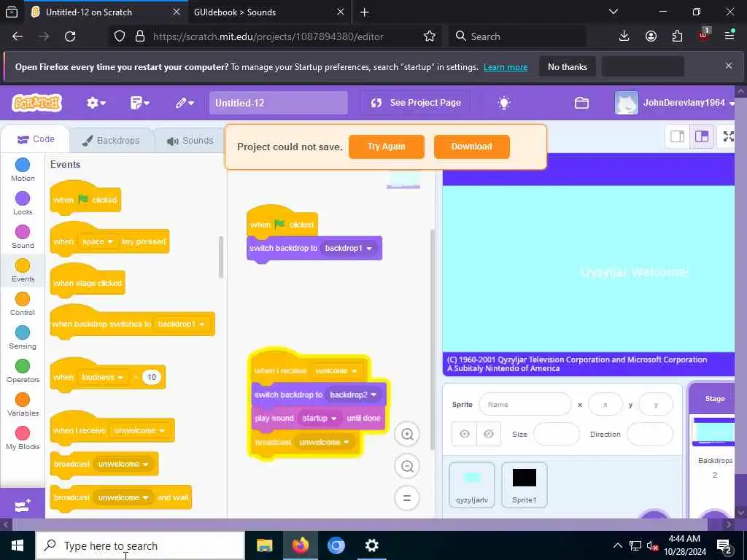Viewport: 747px width, 560px height.
Task: Open the Edit pencil menu
Action: tap(185, 103)
